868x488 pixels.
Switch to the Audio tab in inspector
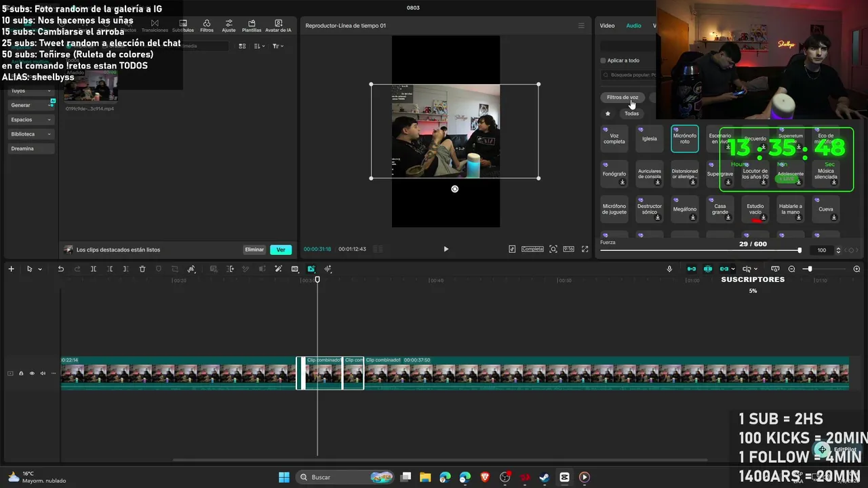[633, 26]
